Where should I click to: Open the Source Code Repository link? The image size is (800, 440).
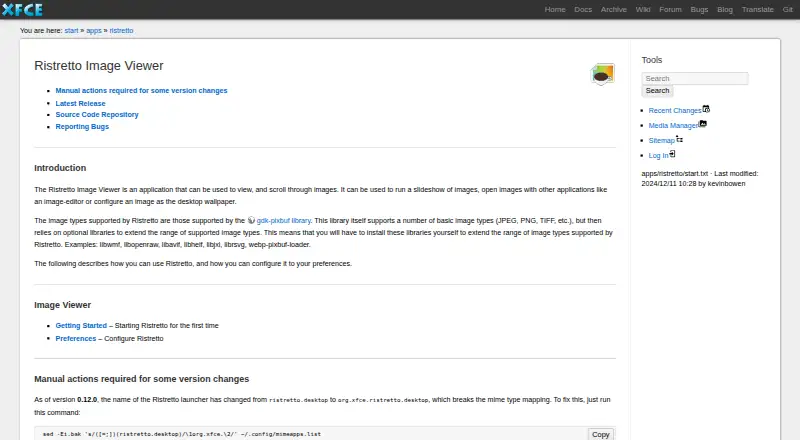click(x=97, y=114)
